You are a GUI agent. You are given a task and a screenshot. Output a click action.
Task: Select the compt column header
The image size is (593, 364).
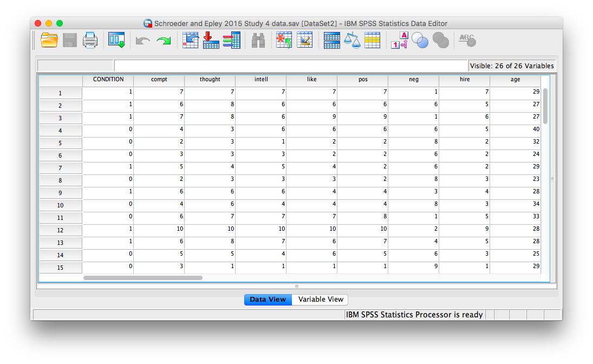click(x=159, y=80)
